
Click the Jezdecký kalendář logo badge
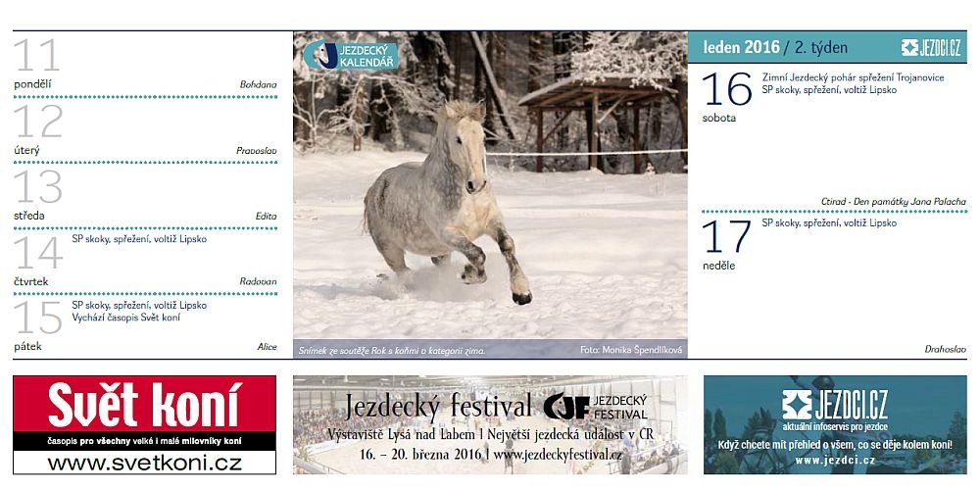[x=350, y=55]
